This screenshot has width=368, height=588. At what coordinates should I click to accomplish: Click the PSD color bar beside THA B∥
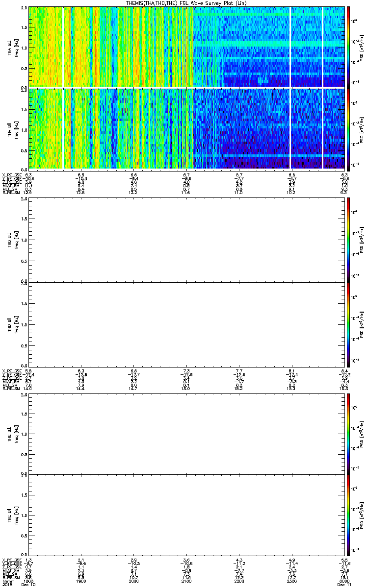(348, 129)
